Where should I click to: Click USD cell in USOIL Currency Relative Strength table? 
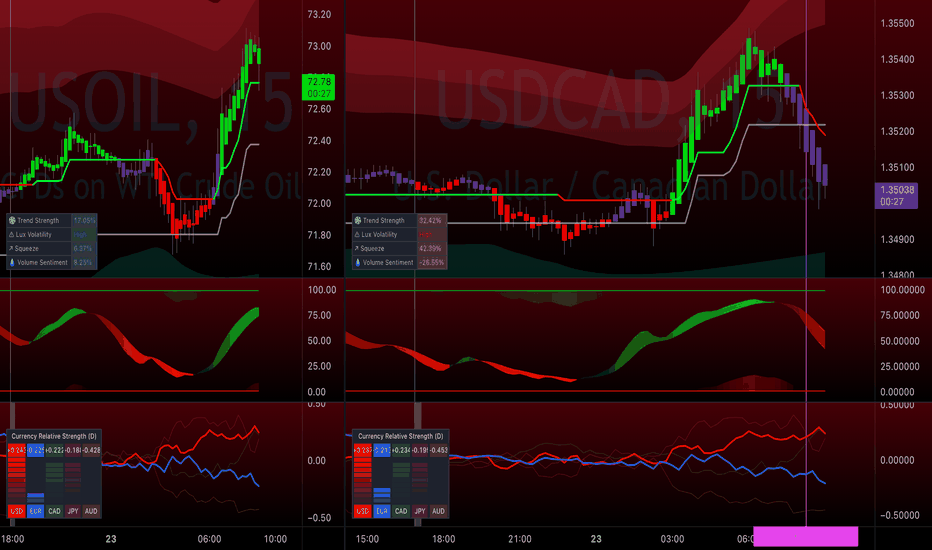point(17,511)
